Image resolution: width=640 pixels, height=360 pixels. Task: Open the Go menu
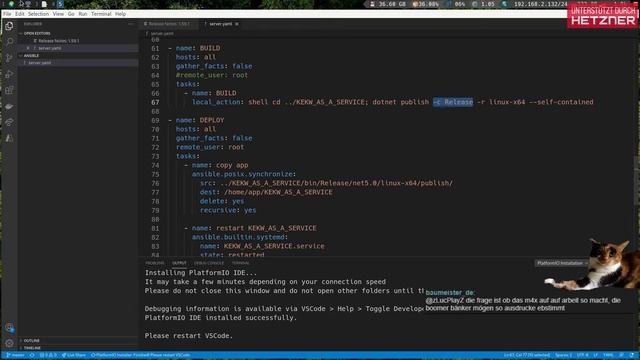[x=71, y=14]
